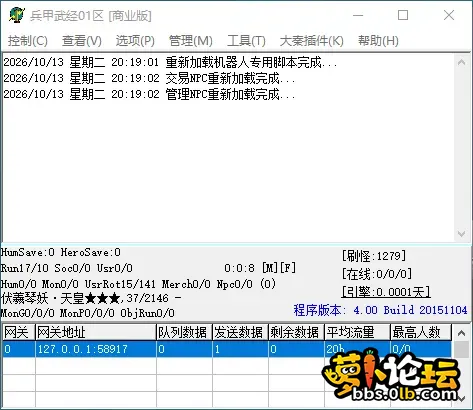The width and height of the screenshot is (473, 410).
Task: Open the 选项(P) menu
Action: point(135,41)
